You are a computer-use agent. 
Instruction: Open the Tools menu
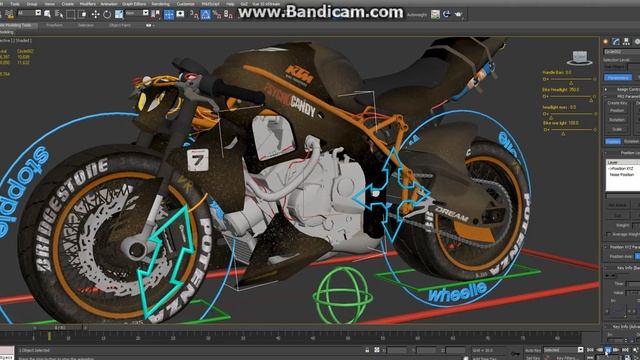tap(15, 4)
